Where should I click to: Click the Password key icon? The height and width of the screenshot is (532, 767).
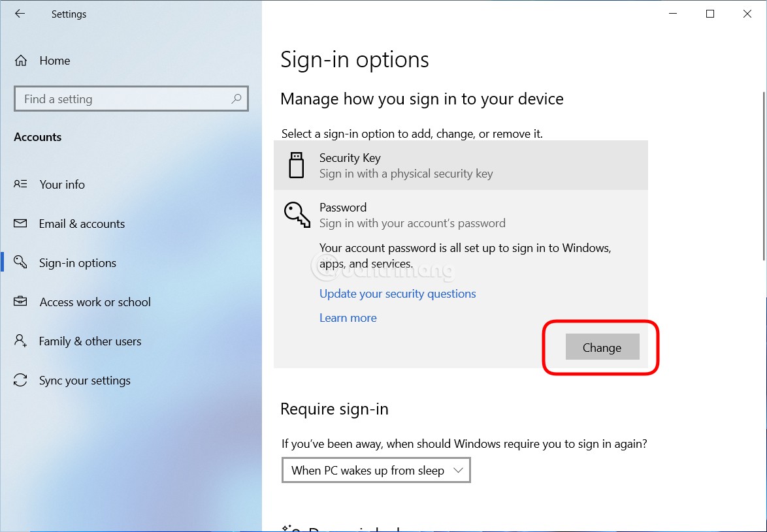(297, 215)
